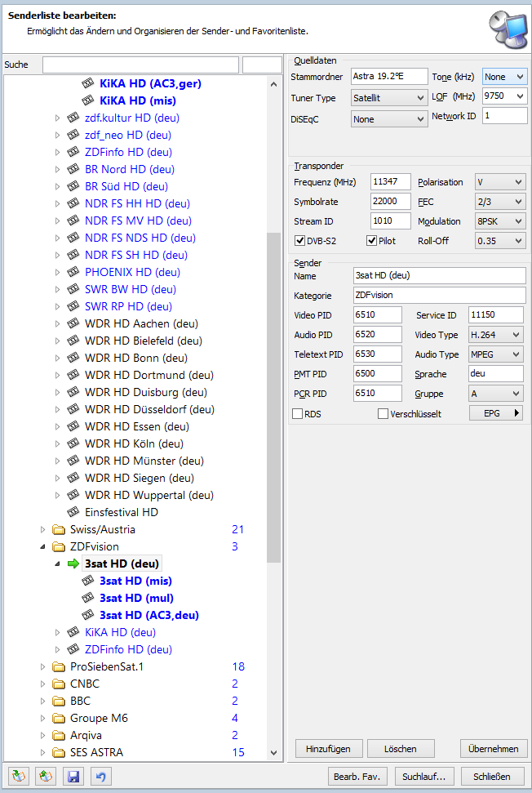The image size is (532, 793).
Task: Open the Audio Type dropdown
Action: (496, 354)
